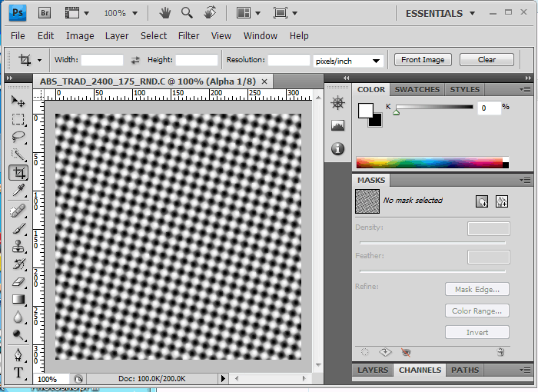Select the Brush tool
Image resolution: width=538 pixels, height=392 pixels.
(x=18, y=228)
